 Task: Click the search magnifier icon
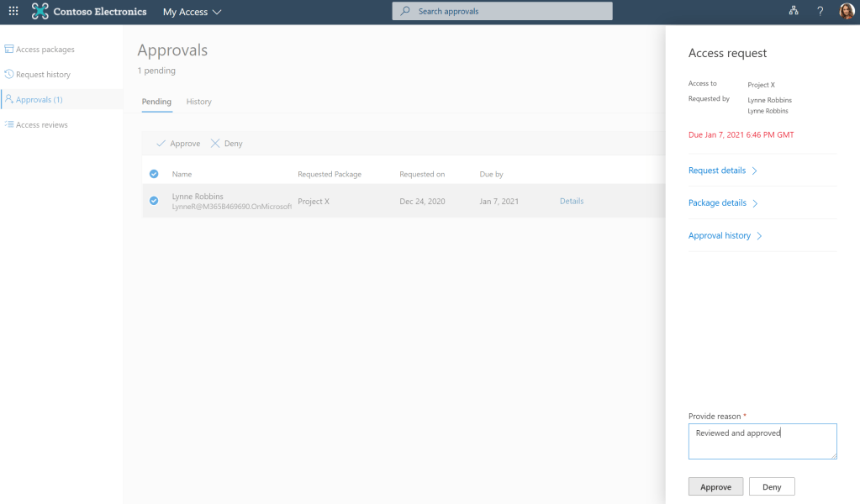(405, 12)
